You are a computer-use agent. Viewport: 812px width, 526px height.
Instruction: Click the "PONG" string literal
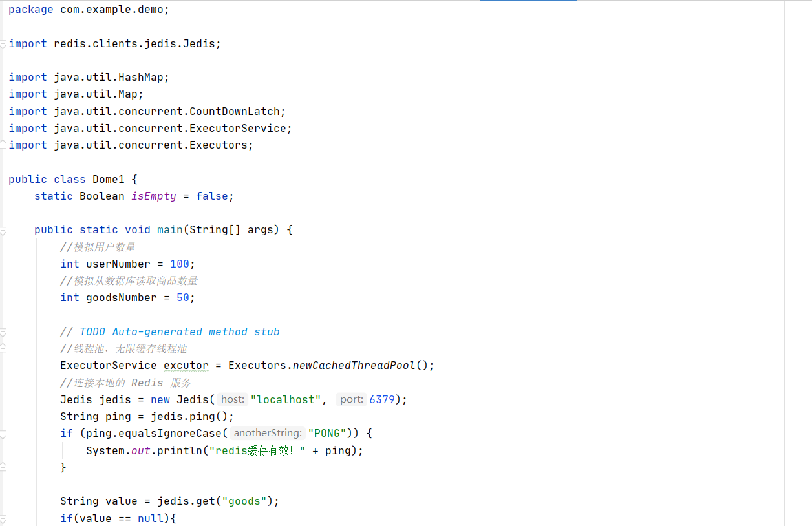pos(326,433)
